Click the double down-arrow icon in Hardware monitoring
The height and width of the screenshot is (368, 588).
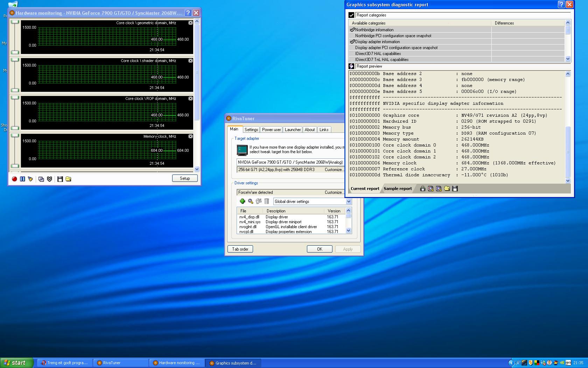click(x=49, y=179)
